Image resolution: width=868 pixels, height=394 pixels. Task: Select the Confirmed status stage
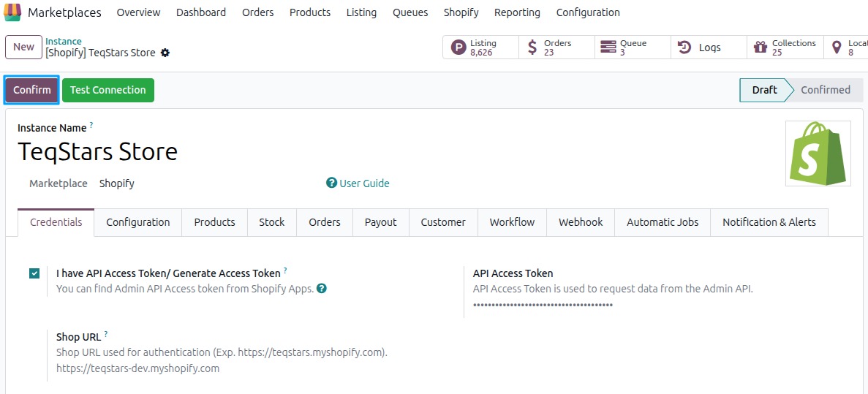tap(826, 90)
